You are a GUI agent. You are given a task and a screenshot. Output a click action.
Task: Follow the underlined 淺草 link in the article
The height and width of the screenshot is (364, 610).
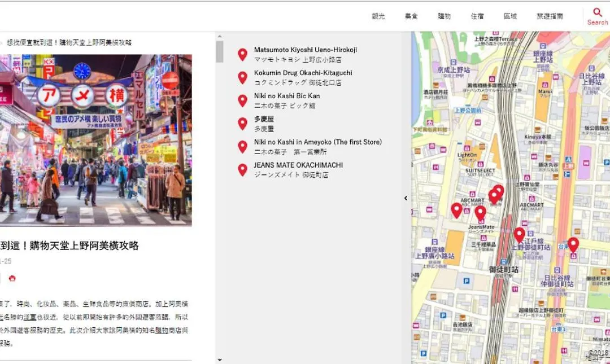pyautogui.click(x=30, y=317)
